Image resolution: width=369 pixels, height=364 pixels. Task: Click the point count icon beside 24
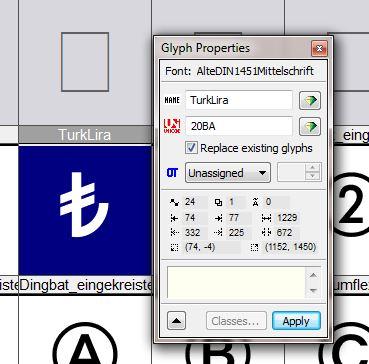click(174, 202)
